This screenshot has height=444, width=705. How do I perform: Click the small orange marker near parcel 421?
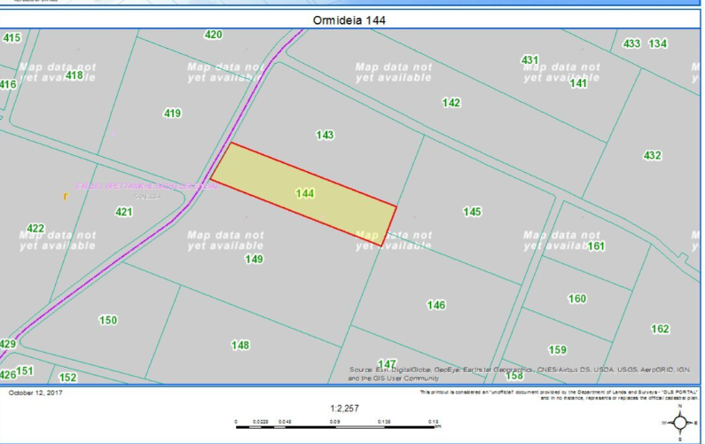click(65, 197)
